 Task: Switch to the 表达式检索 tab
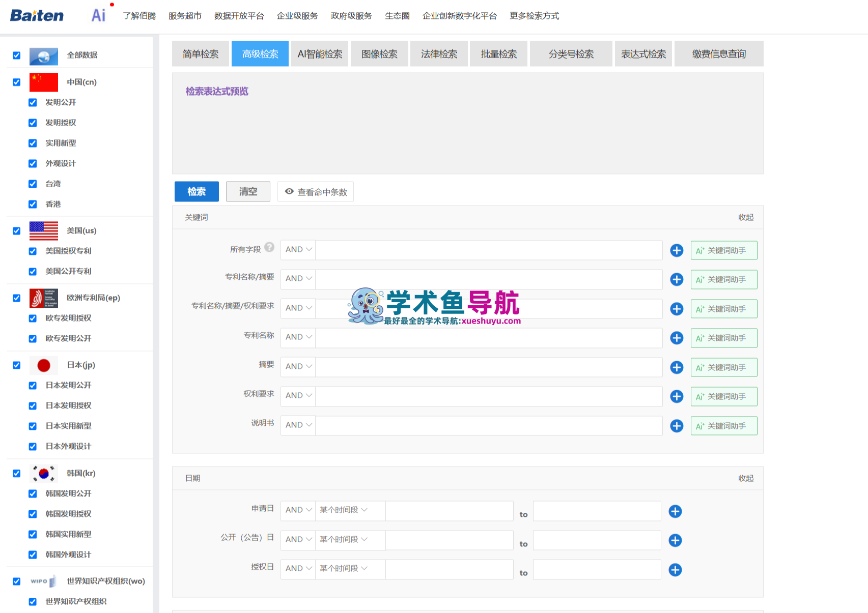pos(643,54)
